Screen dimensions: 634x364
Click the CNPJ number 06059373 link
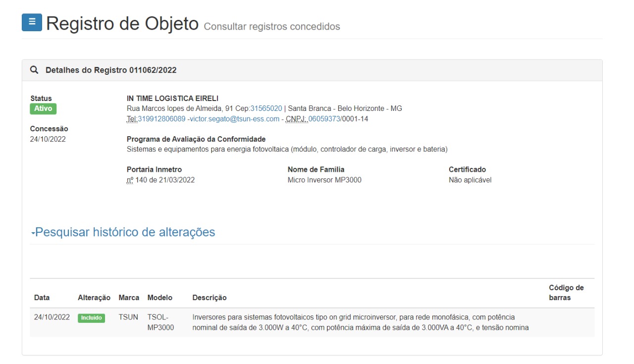click(324, 119)
